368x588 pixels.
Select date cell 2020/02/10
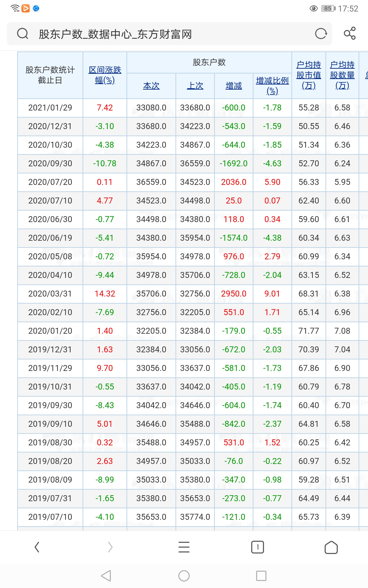pos(50,312)
